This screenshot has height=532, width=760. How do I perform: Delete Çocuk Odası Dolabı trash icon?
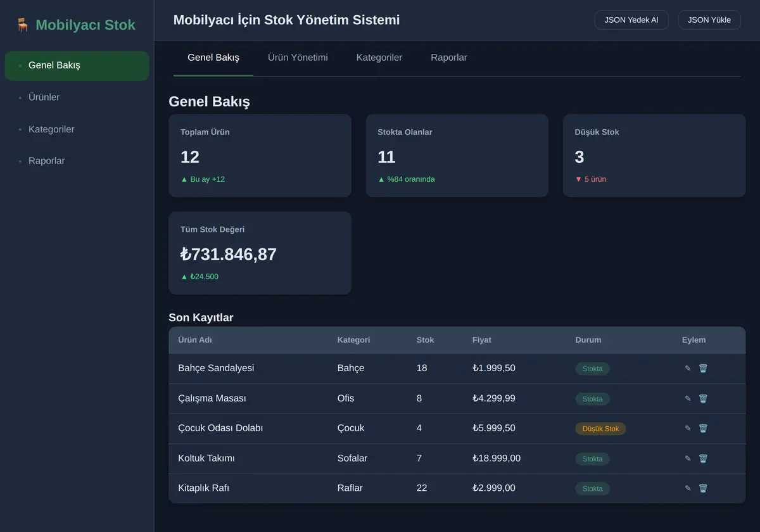pos(703,429)
